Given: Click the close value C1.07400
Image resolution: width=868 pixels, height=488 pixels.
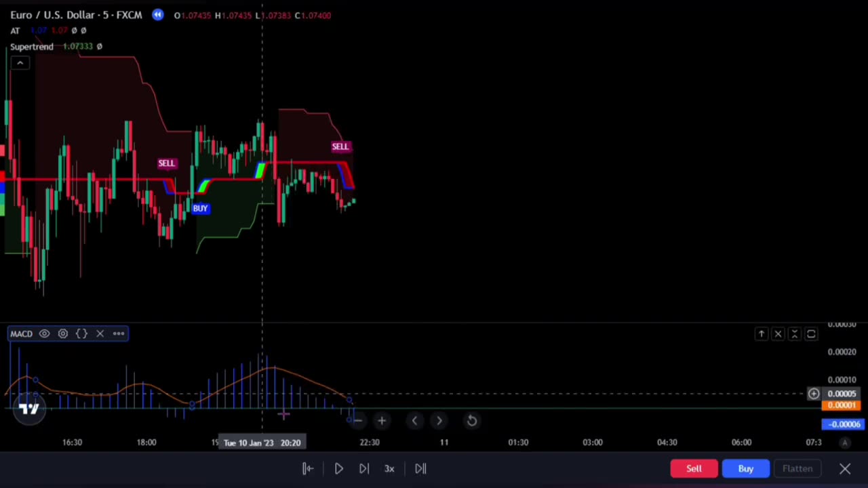Looking at the screenshot, I should tap(313, 15).
